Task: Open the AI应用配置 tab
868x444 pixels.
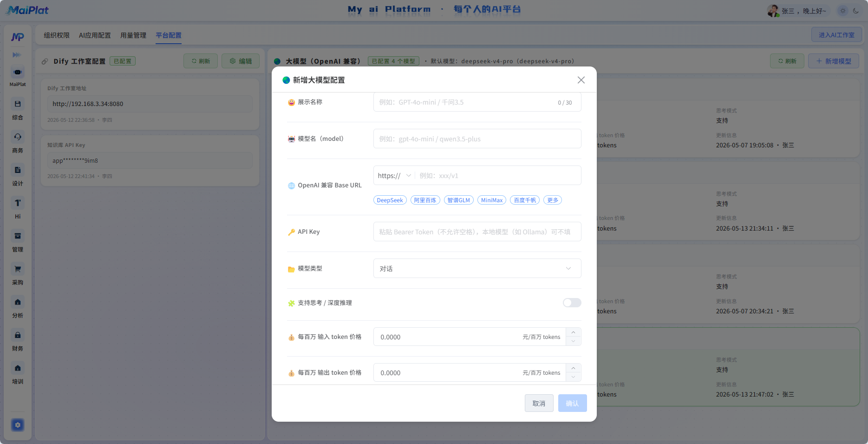Action: 95,35
